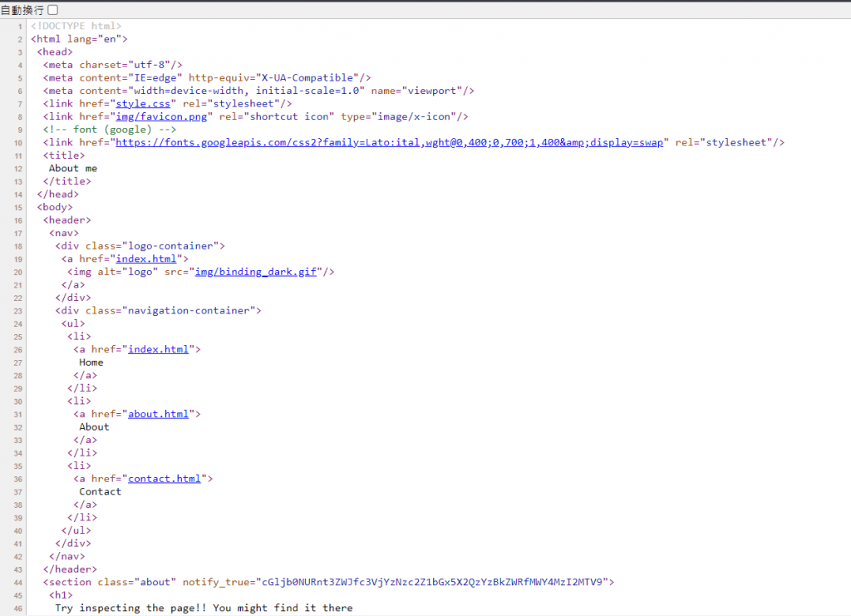Click the div class="logo-container" tag

[x=140, y=246]
